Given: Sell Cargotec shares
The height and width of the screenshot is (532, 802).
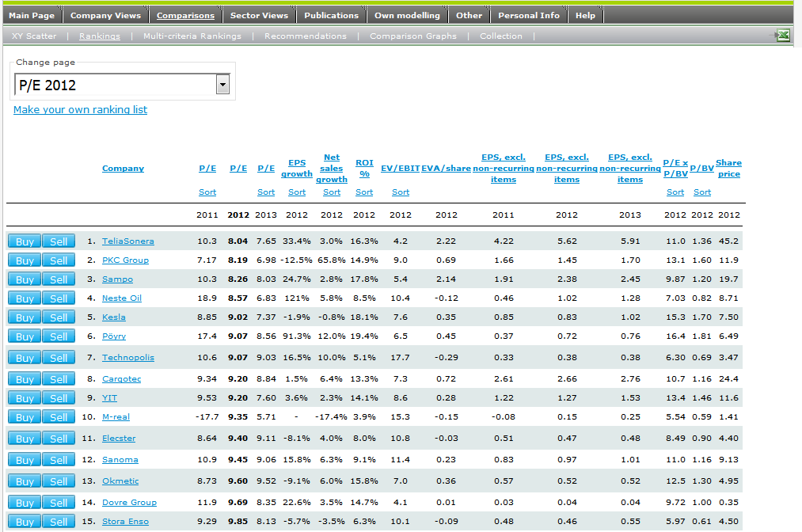Looking at the screenshot, I should tap(59, 379).
